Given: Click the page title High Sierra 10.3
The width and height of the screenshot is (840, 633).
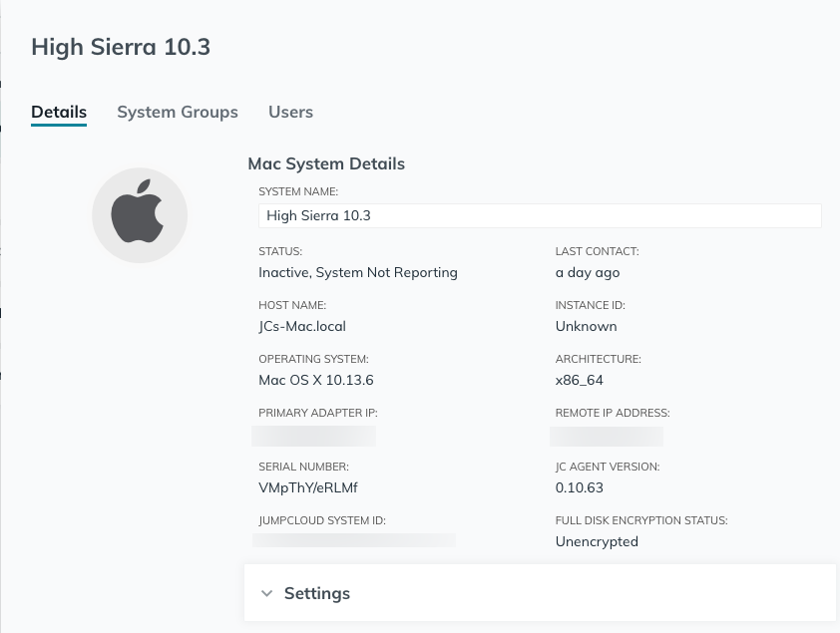Looking at the screenshot, I should pyautogui.click(x=121, y=47).
